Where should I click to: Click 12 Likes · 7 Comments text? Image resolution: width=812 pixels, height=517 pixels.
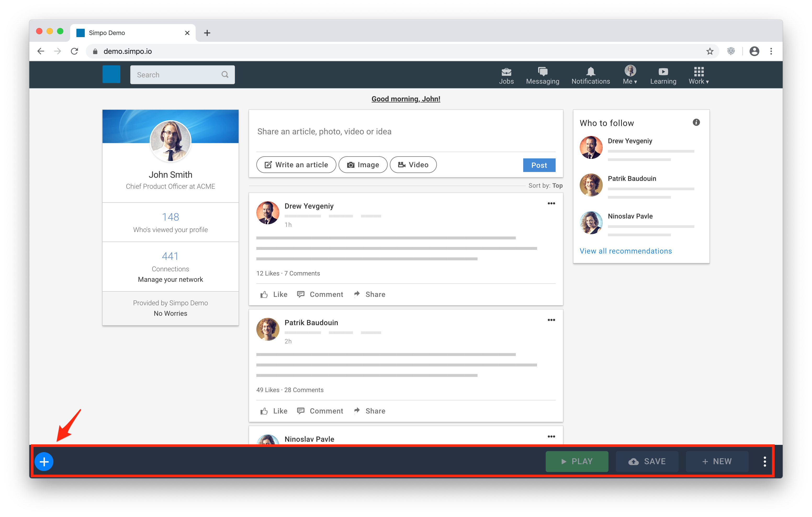coord(288,273)
